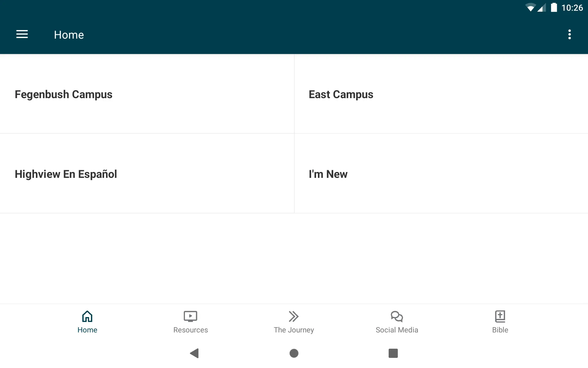Screen dimensions: 588x368
Task: Toggle Resources navigation item
Action: pos(190,322)
